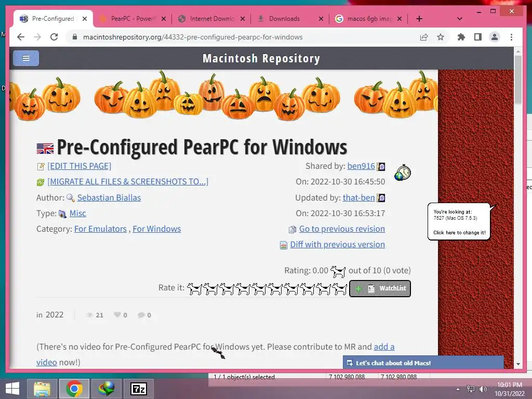Bookmark this page with the star icon
This screenshot has width=532, height=399.
[441, 37]
